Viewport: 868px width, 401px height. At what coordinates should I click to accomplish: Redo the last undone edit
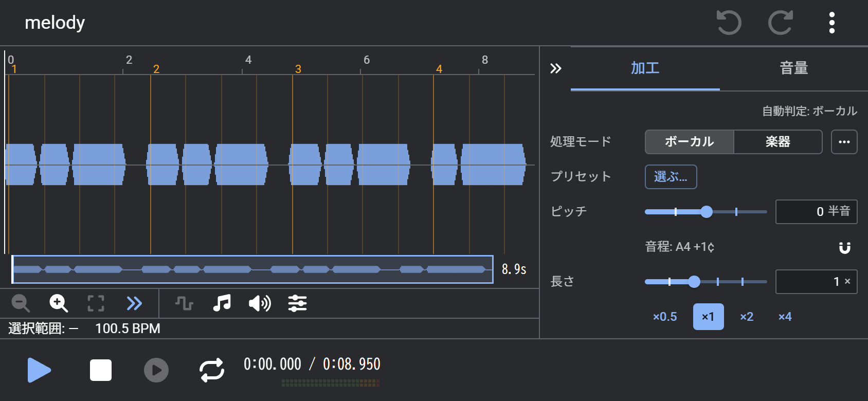point(781,23)
